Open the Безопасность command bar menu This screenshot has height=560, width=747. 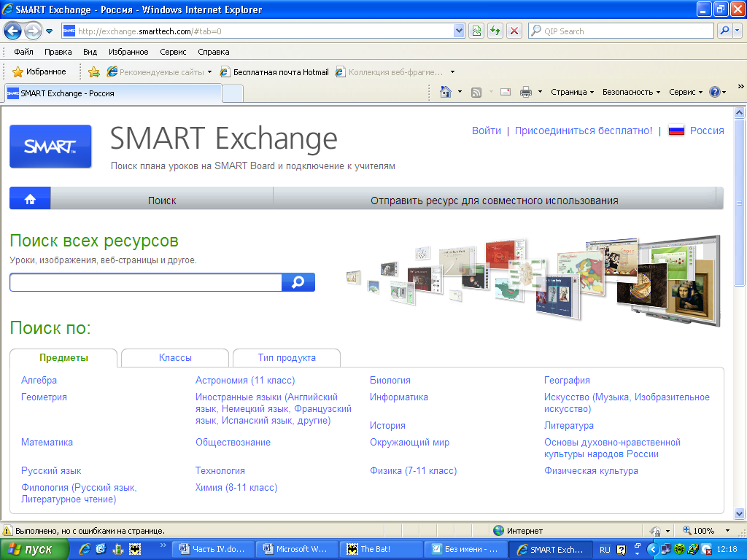tap(631, 92)
